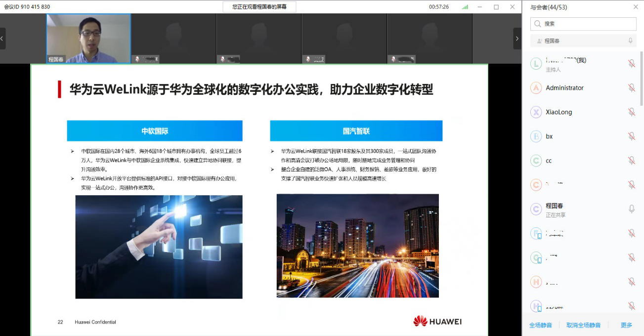The height and width of the screenshot is (336, 644).
Task: Toggle the microphone icon in cc's row
Action: [631, 161]
